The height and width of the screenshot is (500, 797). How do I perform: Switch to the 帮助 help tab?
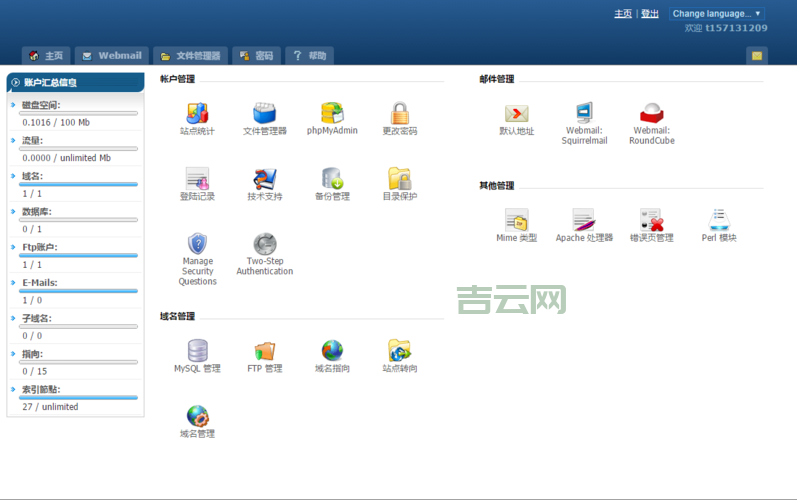click(308, 56)
